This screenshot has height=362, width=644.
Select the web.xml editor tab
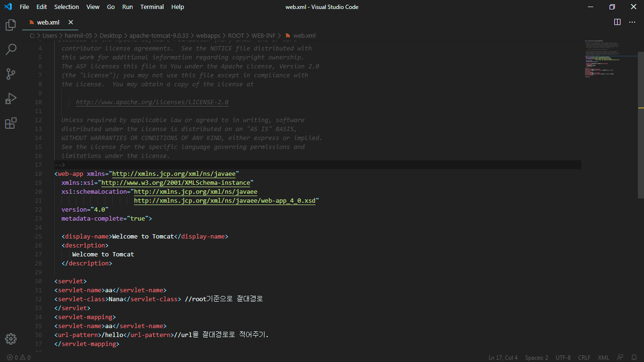click(50, 22)
